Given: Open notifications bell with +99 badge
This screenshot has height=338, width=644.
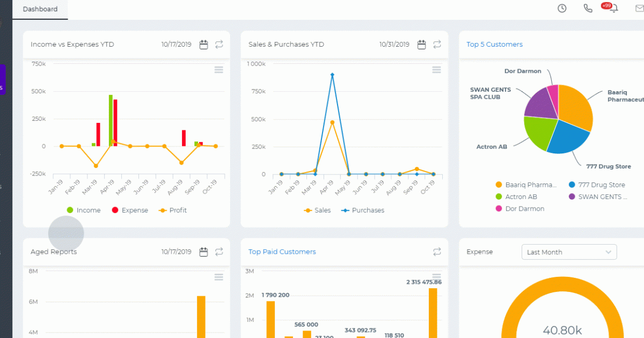Looking at the screenshot, I should pos(613,8).
